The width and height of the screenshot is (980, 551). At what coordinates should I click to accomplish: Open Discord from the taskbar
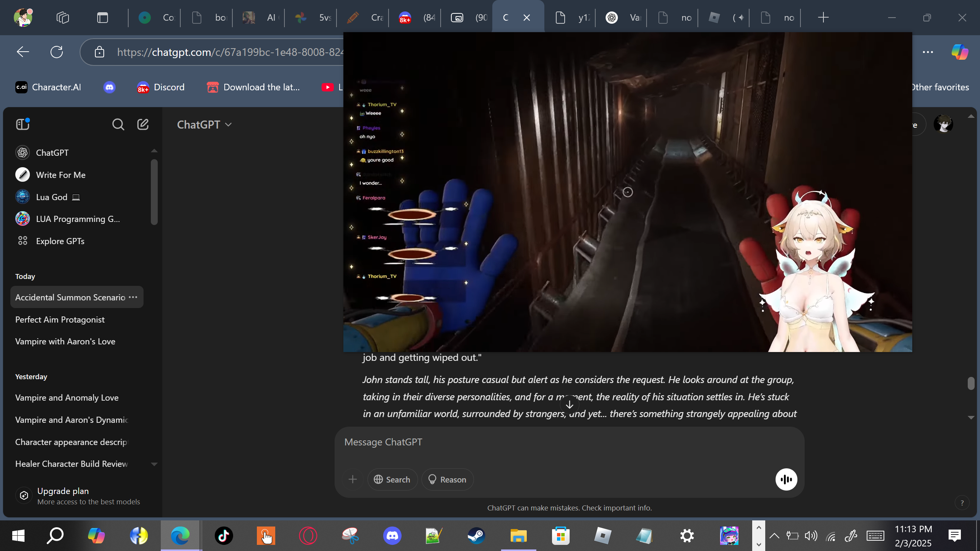(392, 536)
